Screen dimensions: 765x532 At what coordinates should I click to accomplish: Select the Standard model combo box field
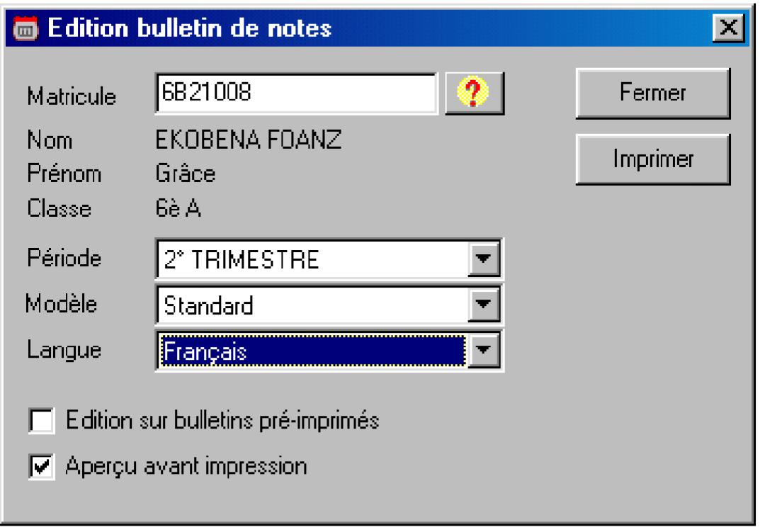[x=310, y=306]
